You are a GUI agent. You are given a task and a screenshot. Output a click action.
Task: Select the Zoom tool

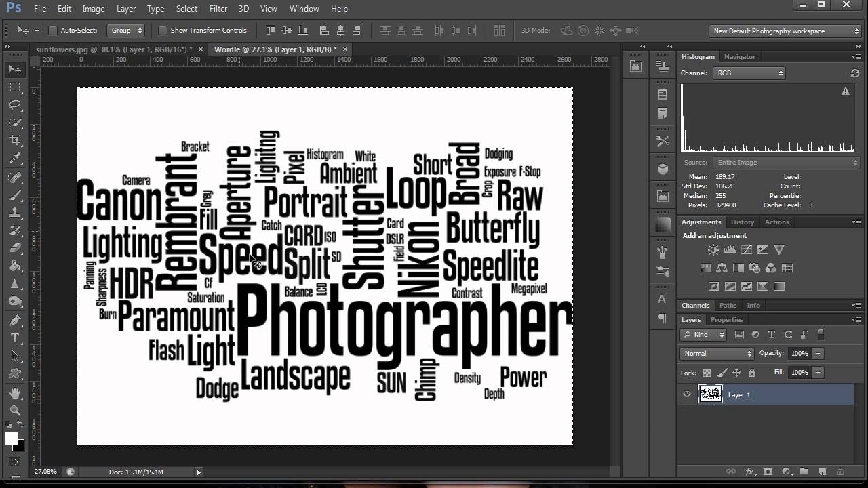pos(15,410)
